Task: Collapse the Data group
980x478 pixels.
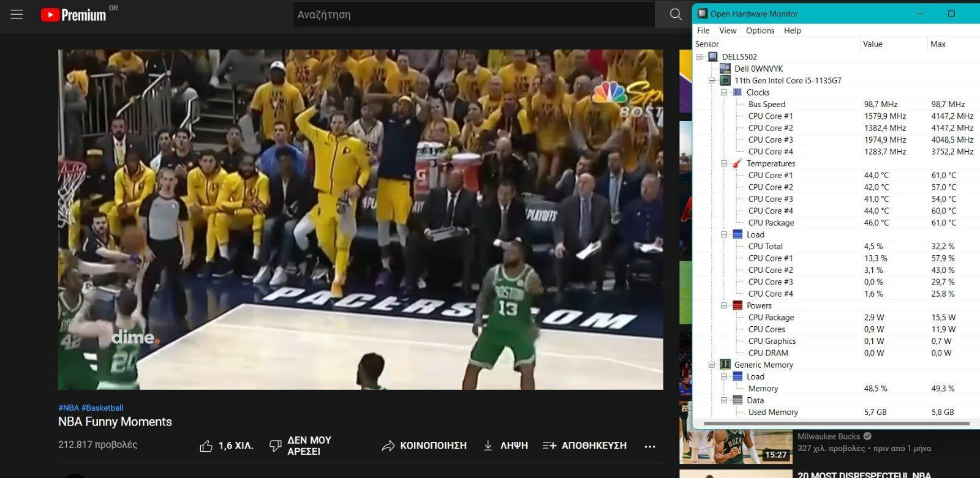Action: click(x=724, y=400)
